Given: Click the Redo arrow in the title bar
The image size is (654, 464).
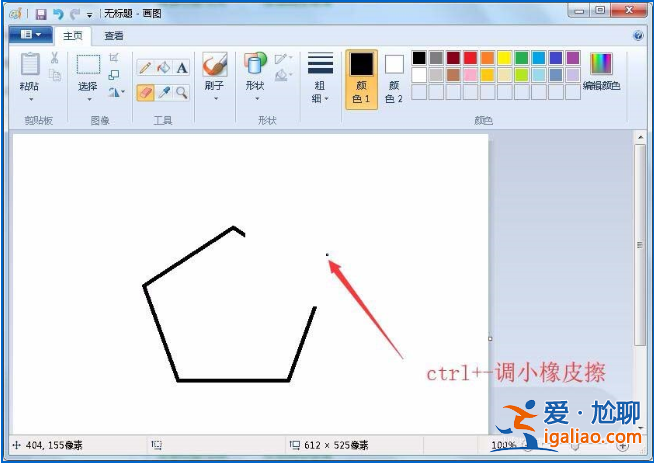Looking at the screenshot, I should [x=75, y=14].
